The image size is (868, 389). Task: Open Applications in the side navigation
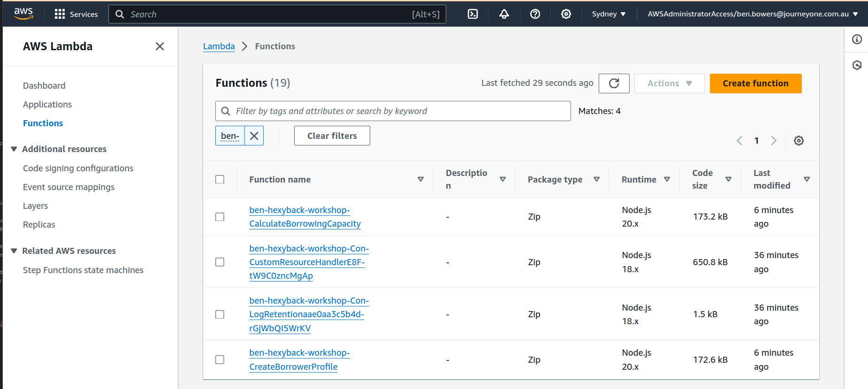click(47, 105)
